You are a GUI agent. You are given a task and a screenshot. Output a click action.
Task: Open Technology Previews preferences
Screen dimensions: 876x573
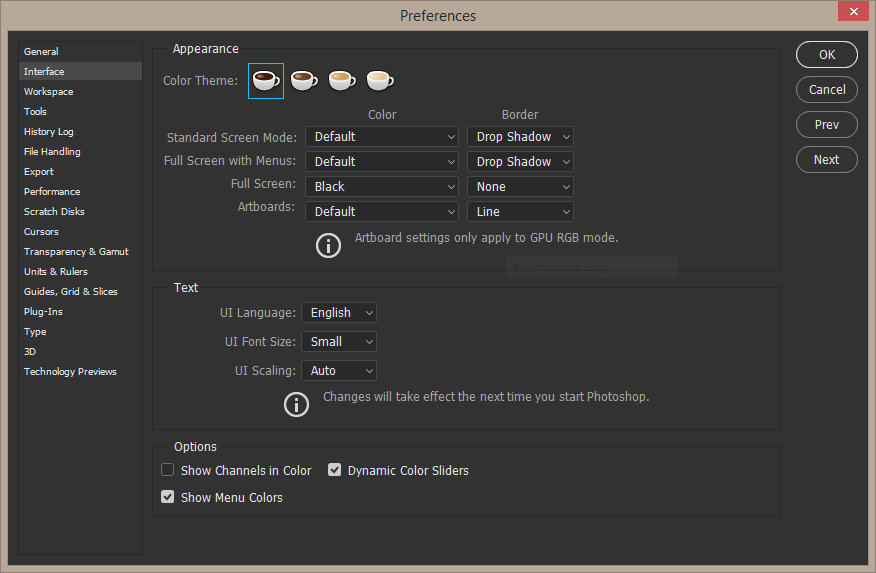tap(80, 372)
